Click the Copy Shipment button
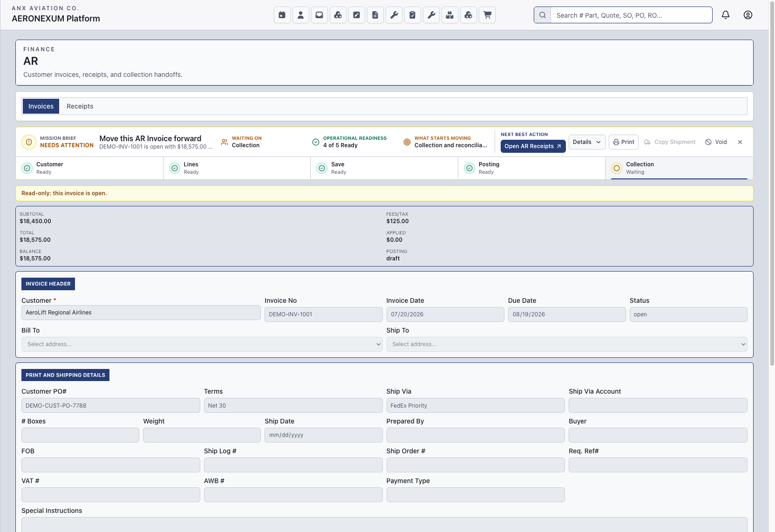 [670, 142]
